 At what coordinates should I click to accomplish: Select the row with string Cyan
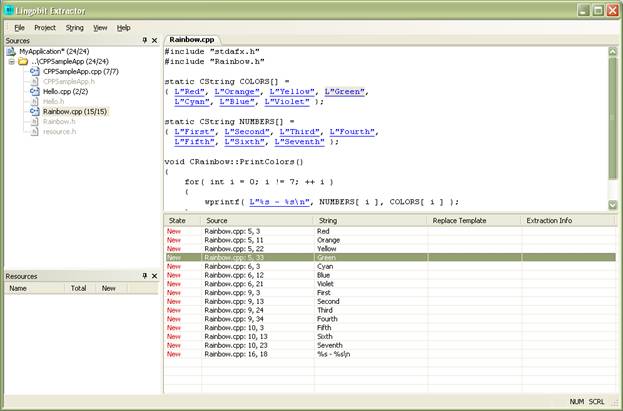coord(390,266)
